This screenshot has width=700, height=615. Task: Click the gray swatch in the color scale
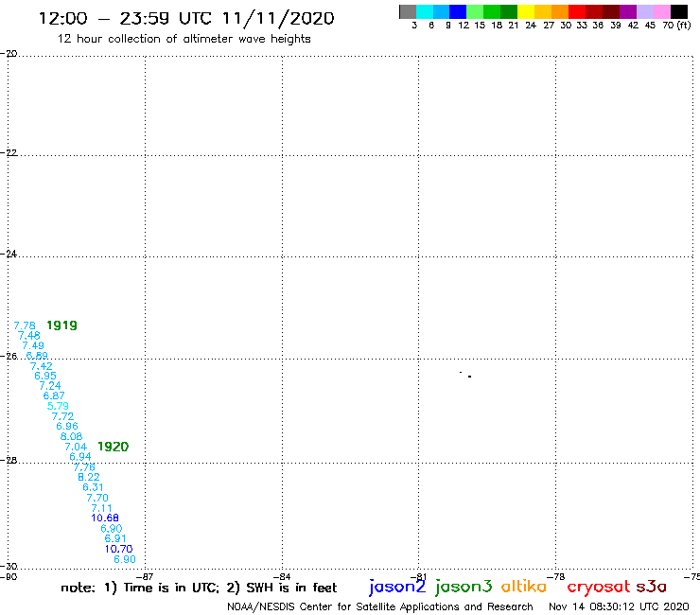point(408,11)
